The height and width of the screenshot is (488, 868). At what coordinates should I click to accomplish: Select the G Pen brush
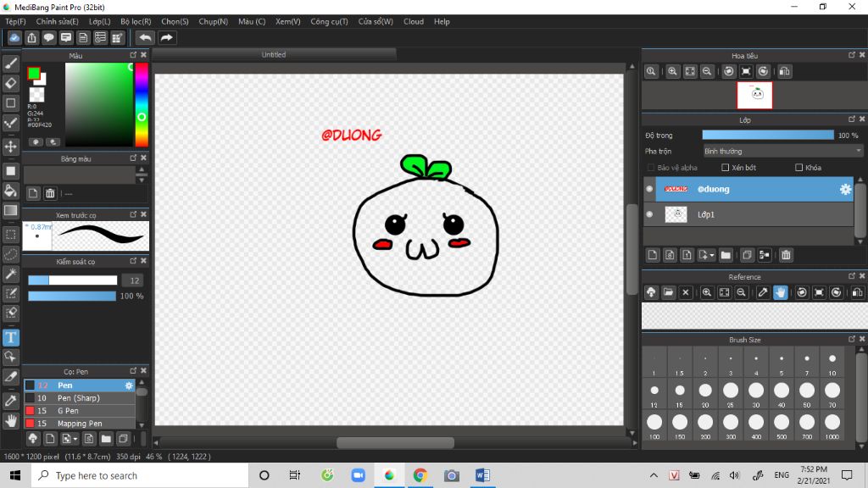79,411
